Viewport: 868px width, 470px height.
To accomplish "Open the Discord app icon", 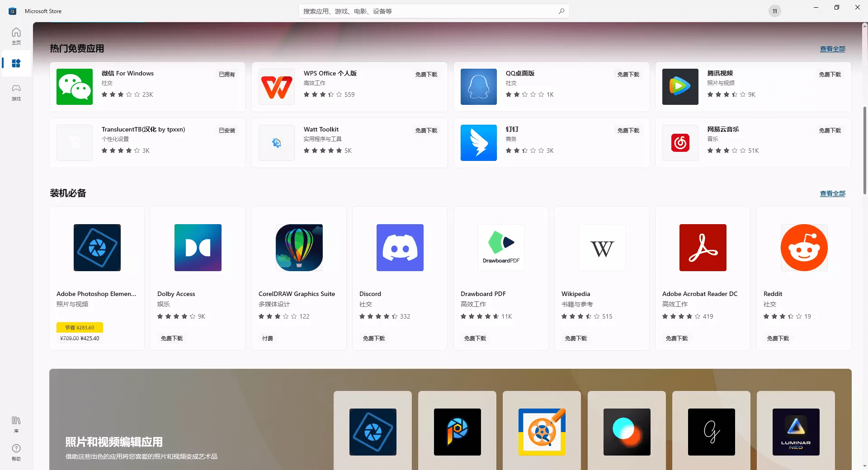I will [400, 248].
